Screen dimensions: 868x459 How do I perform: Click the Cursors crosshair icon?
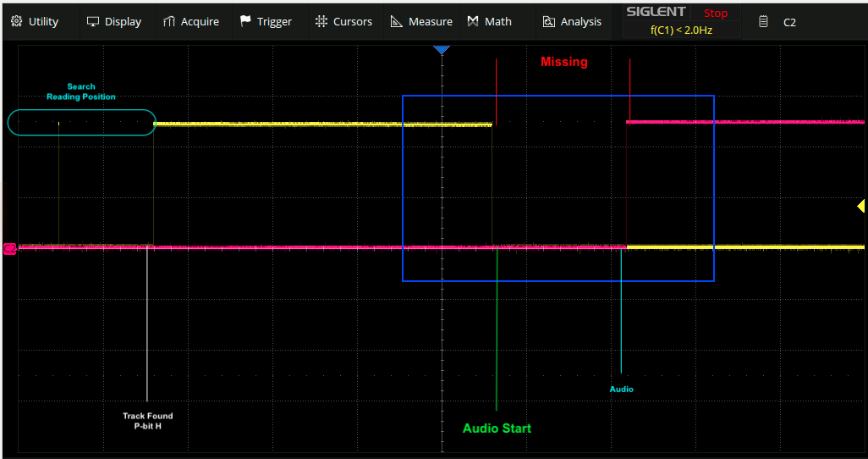pyautogui.click(x=321, y=21)
